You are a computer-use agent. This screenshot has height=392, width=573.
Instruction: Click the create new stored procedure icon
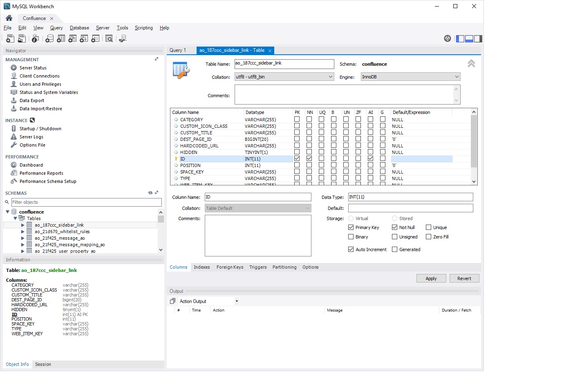pyautogui.click(x=84, y=38)
